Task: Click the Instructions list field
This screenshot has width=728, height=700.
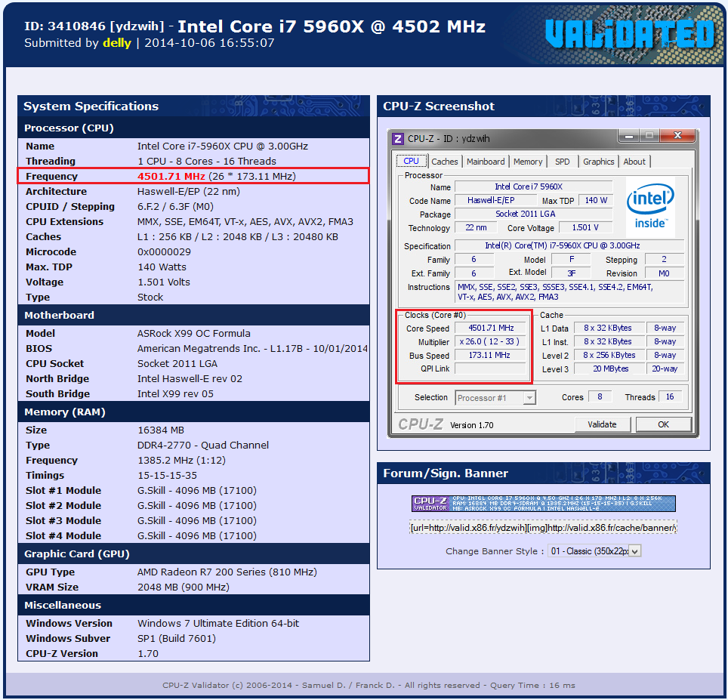Action: 569,292
